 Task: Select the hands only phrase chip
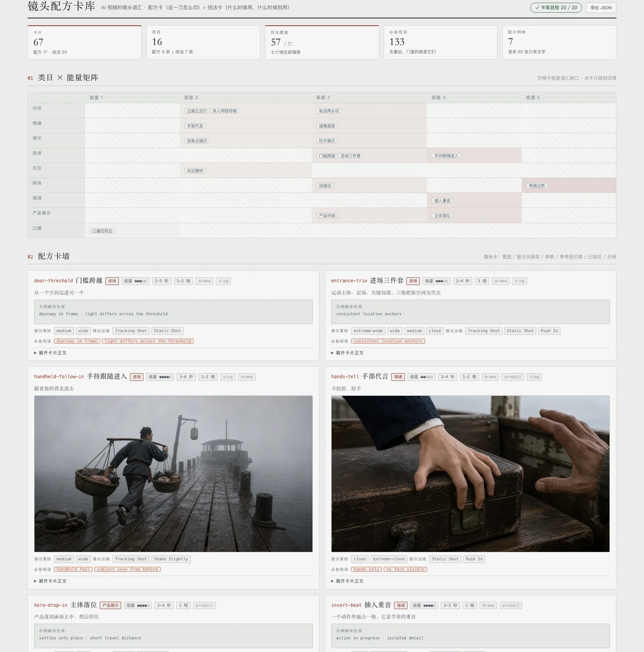pos(366,570)
